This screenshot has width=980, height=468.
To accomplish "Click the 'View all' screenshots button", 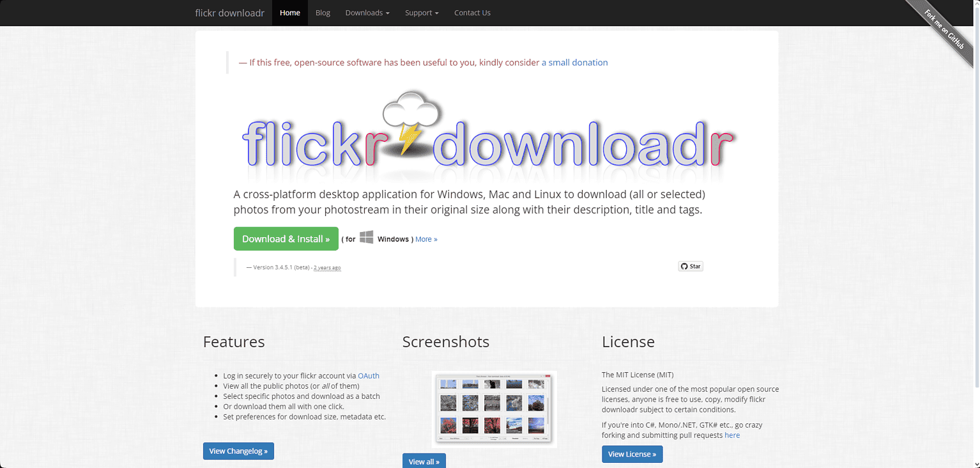I will (424, 461).
